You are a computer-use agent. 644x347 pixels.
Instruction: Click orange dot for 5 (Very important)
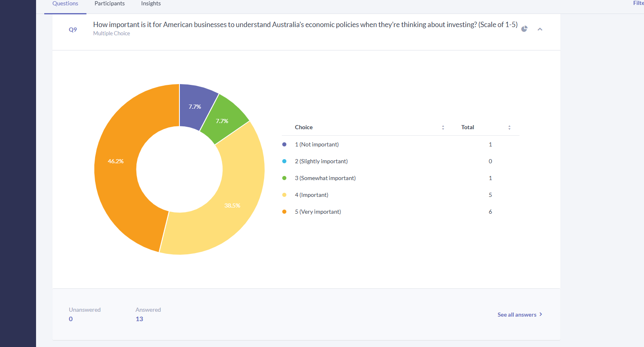coord(284,212)
